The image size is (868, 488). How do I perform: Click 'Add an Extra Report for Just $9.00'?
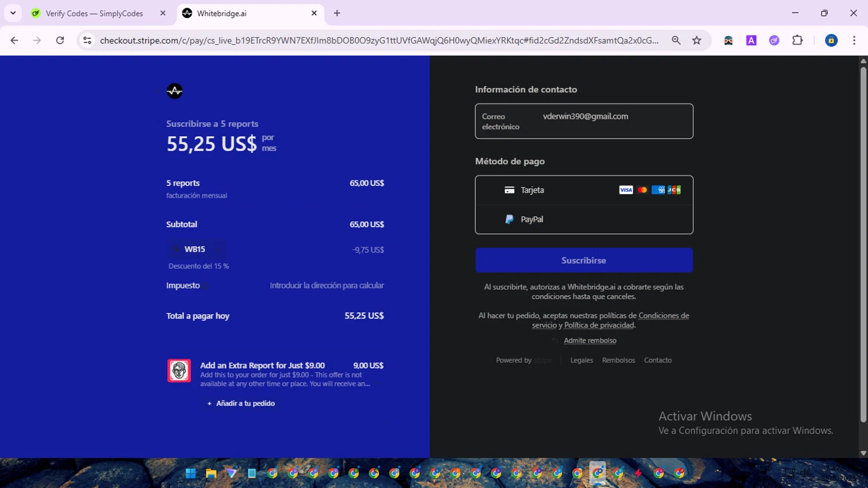pos(262,365)
